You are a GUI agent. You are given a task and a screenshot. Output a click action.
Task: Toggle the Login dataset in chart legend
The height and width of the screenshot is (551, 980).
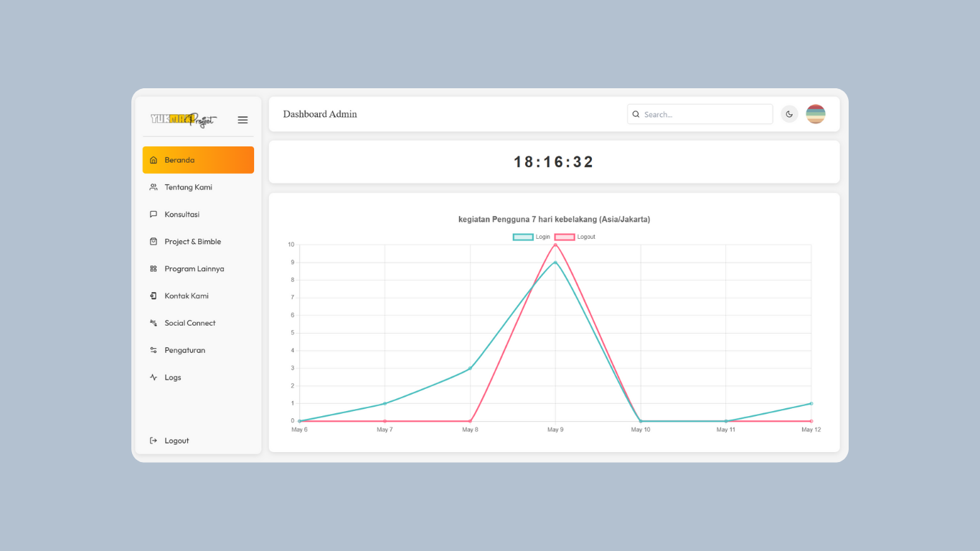coord(532,237)
